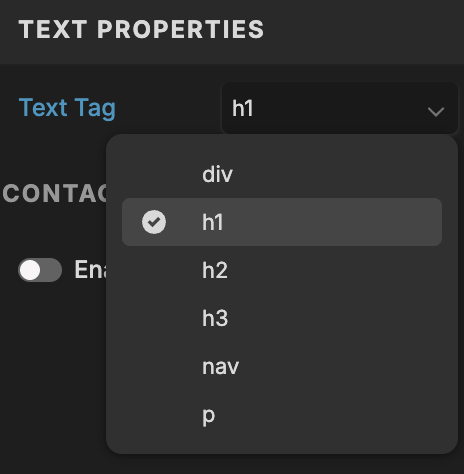
Task: Click the blank area right of the p option
Action: pos(328,414)
